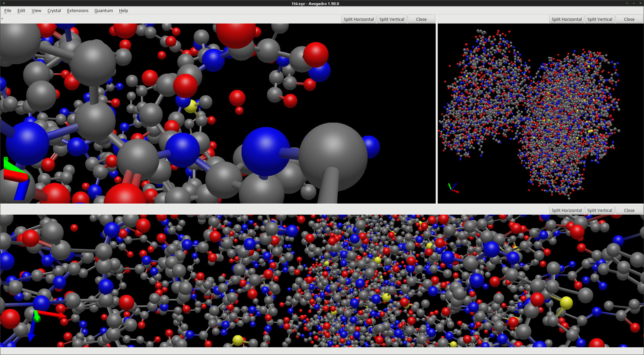
Task: Click Split Horizontal above the whole-protein overview pane
Action: click(567, 19)
